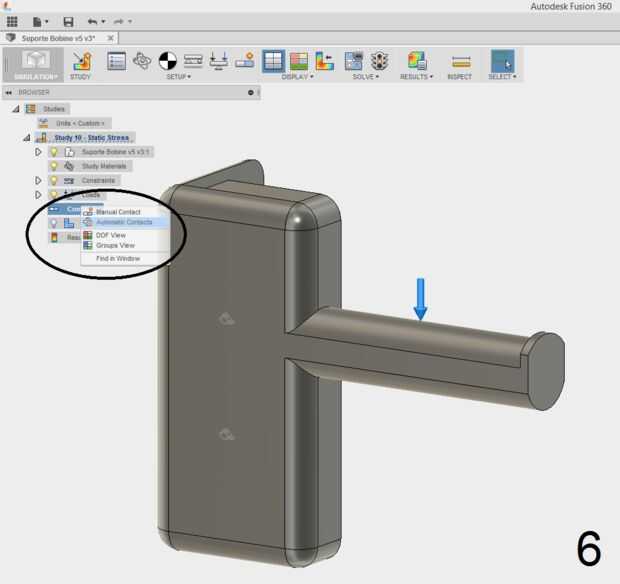
Task: Select the model view grid icon
Action: click(273, 61)
